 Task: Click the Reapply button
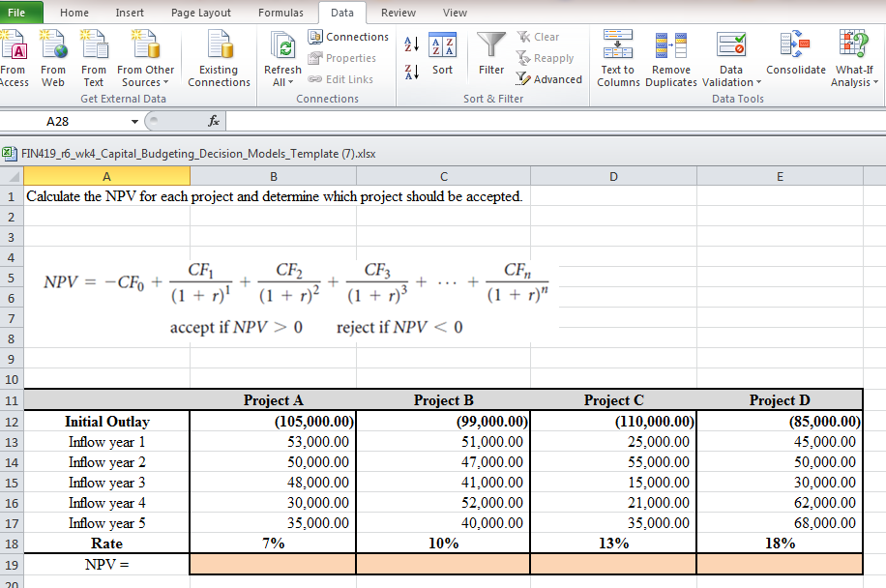tap(546, 57)
